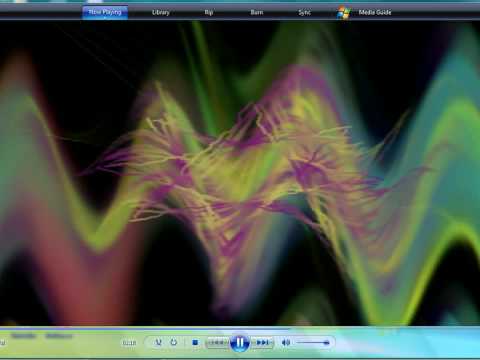Toggle shuffle mode
This screenshot has height=360, width=480.
159,342
